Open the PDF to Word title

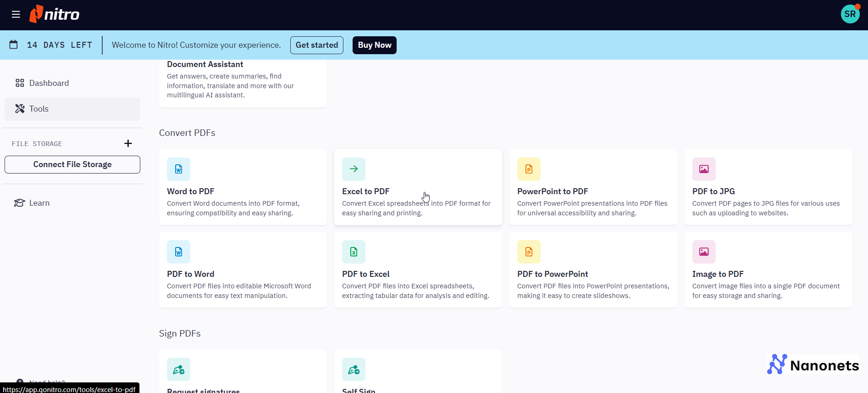[190, 274]
